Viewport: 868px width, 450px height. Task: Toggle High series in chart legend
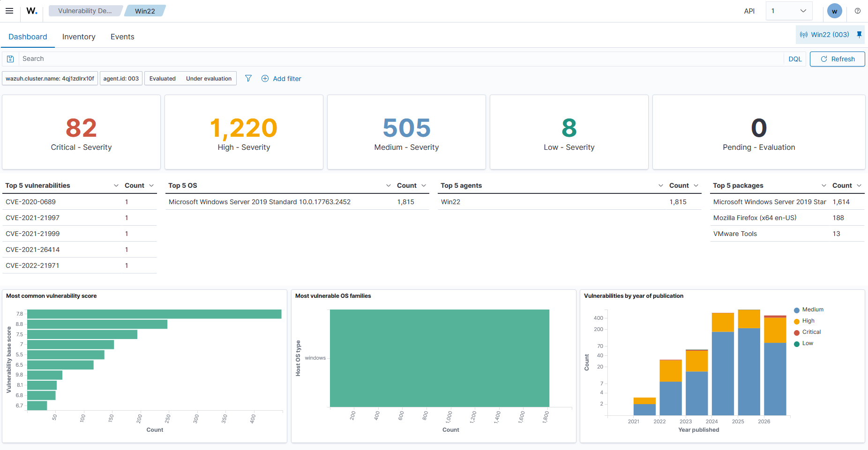pos(808,321)
